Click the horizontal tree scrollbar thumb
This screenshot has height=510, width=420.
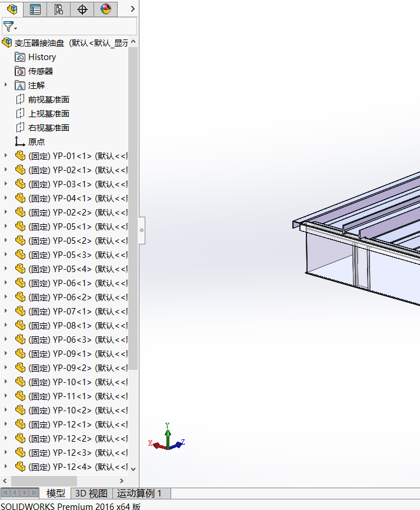(44, 481)
